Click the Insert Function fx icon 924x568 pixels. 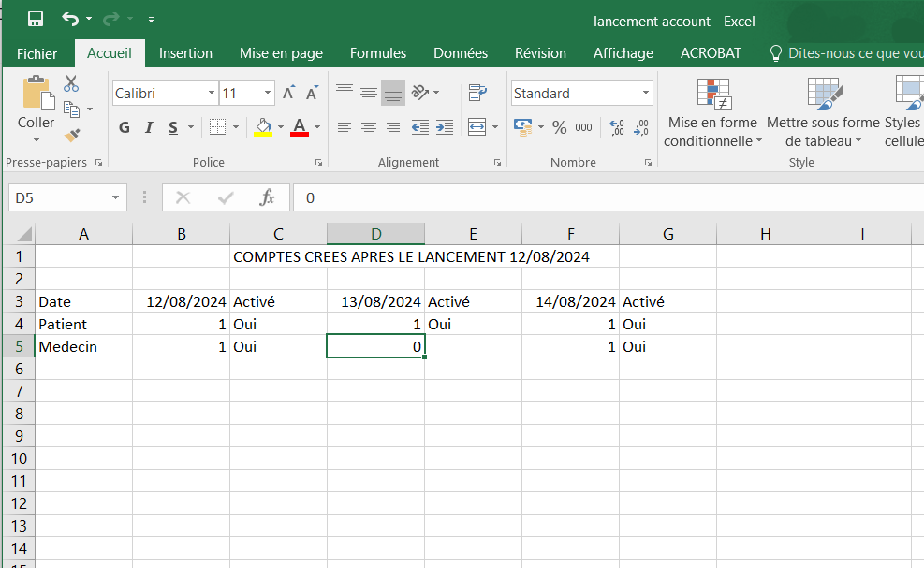(268, 197)
